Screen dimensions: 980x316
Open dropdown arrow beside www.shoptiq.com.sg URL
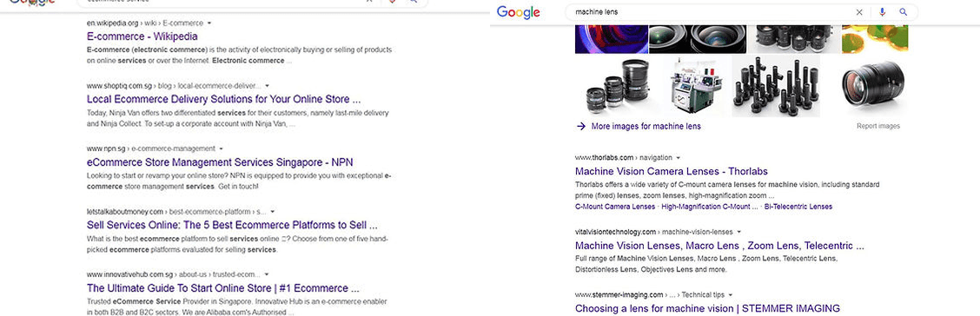[x=267, y=86]
